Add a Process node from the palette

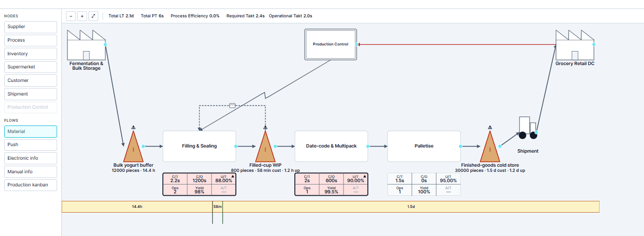(30, 40)
